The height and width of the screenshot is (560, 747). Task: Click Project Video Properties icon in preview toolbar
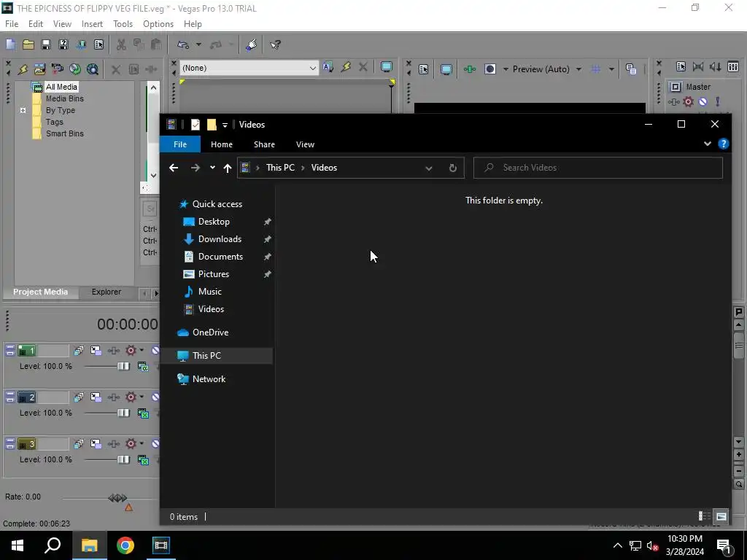[x=423, y=69]
